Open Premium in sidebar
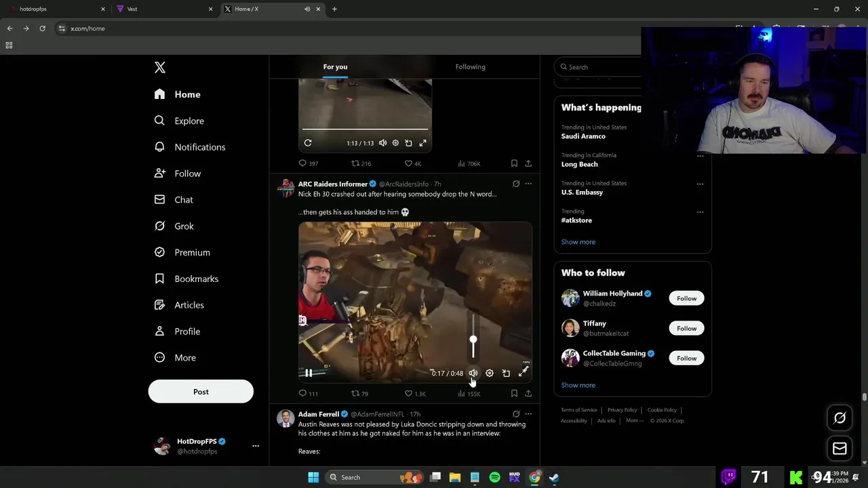The image size is (868, 488). [x=182, y=252]
